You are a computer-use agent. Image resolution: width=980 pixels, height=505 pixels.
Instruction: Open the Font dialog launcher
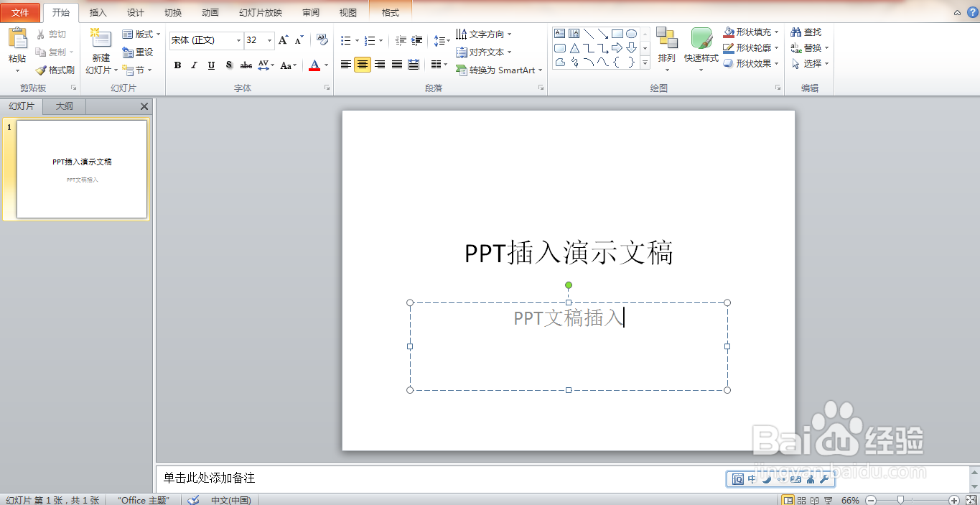point(327,88)
